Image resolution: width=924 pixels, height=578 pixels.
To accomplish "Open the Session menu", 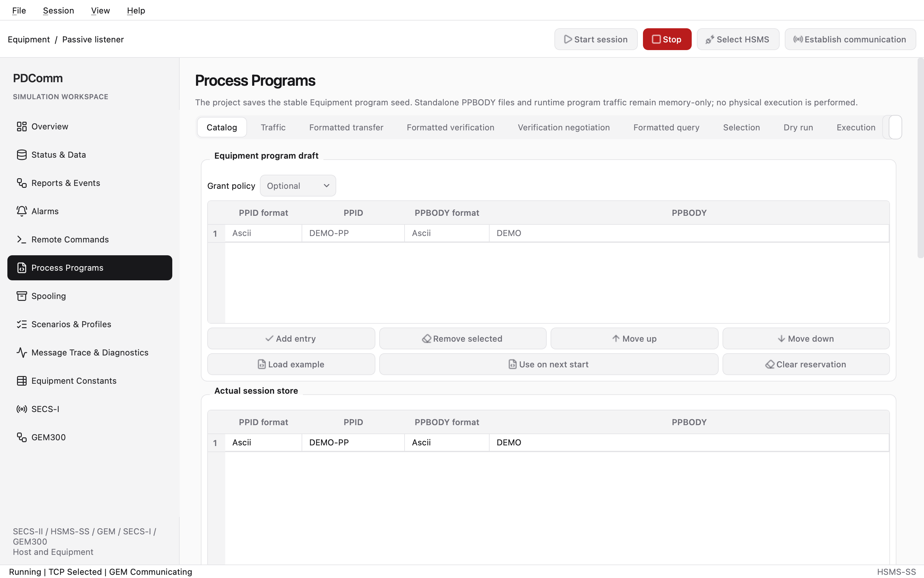I will pyautogui.click(x=58, y=10).
